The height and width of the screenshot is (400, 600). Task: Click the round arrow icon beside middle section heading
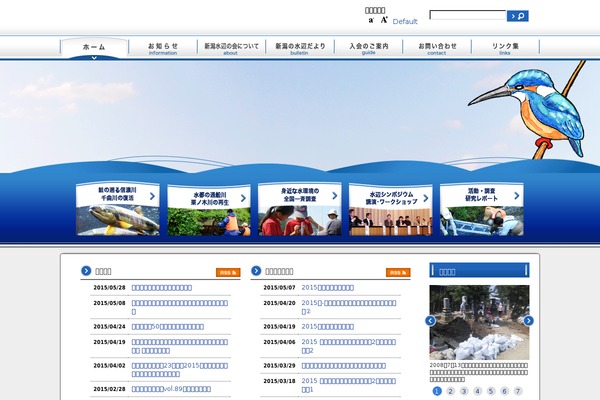tap(256, 271)
